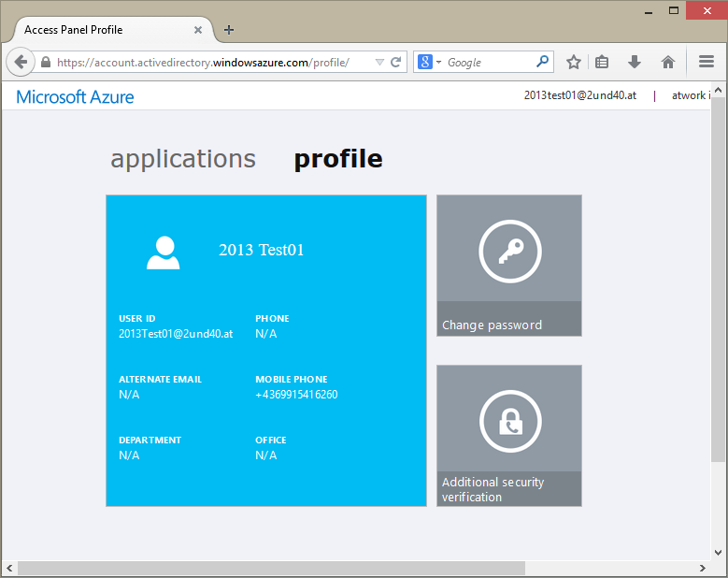Go to the browser home icon
Viewport: 728px width, 578px height.
(668, 62)
